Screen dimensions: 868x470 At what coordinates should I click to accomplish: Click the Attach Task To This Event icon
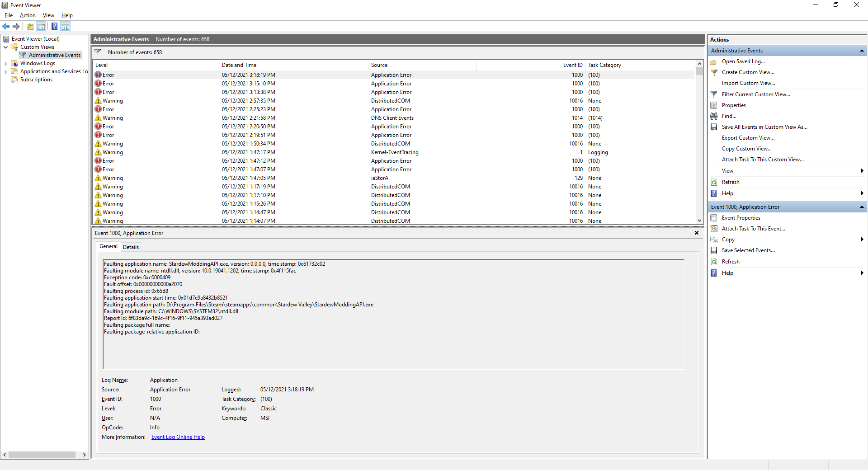pos(714,228)
